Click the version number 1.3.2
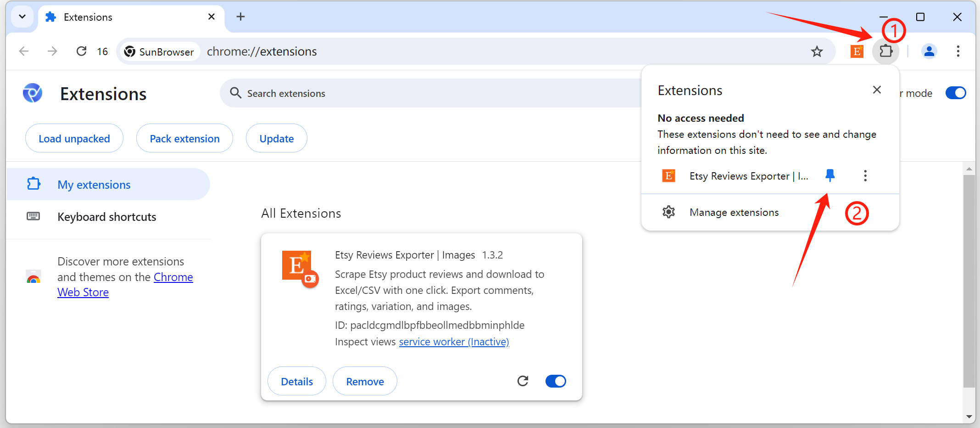 492,255
